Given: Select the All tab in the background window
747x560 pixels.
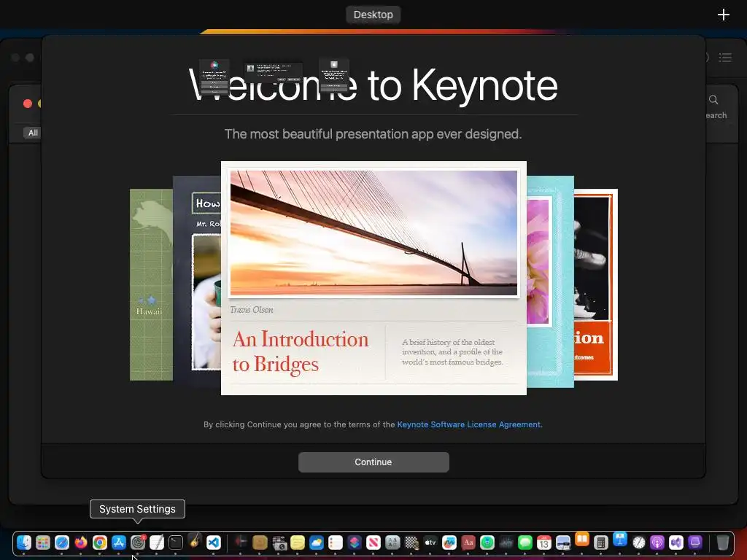Looking at the screenshot, I should point(33,133).
